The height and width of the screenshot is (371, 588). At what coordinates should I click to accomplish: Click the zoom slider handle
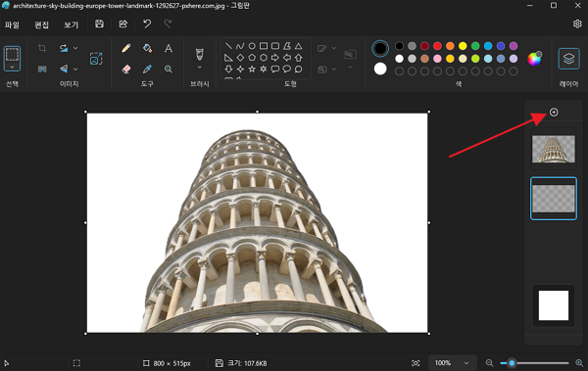coord(512,363)
